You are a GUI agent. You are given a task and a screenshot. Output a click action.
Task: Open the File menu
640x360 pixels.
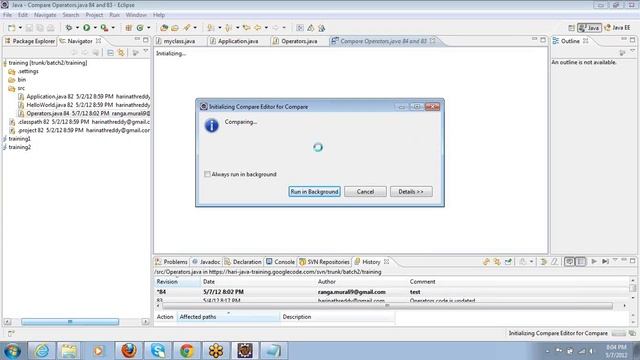(x=7, y=15)
